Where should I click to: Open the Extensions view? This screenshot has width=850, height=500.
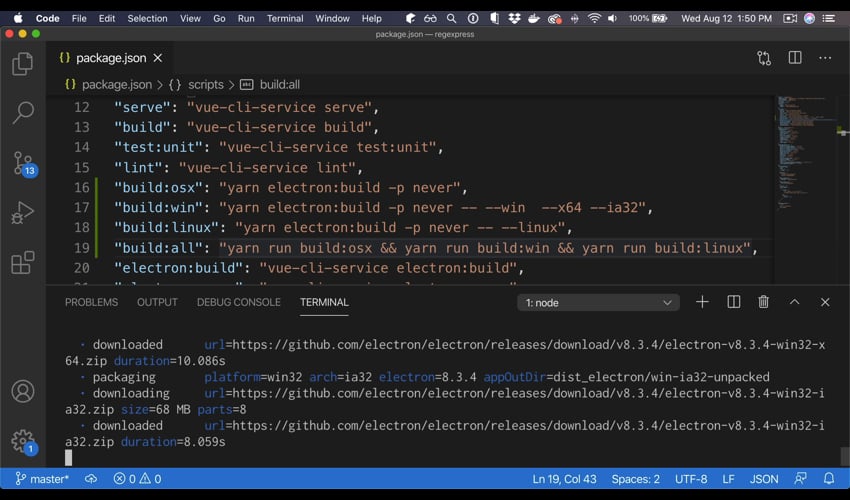[23, 262]
